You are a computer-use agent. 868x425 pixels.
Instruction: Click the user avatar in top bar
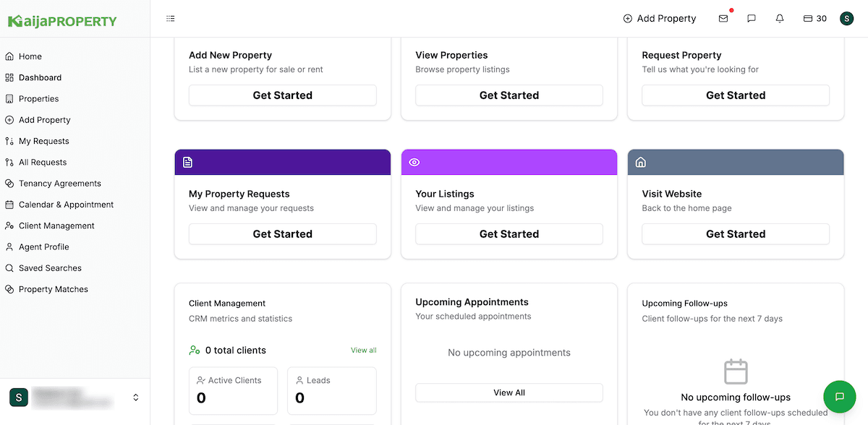[846, 19]
